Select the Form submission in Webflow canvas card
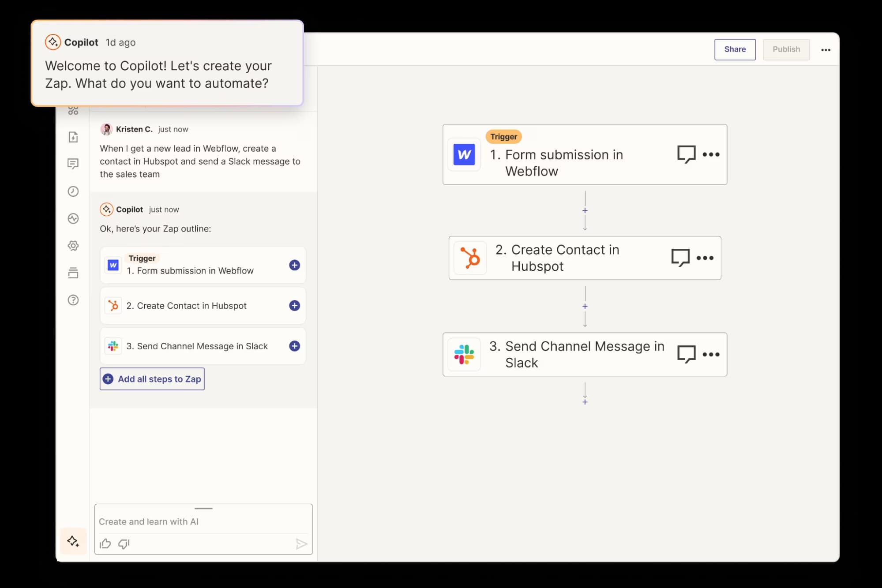The image size is (882, 588). tap(585, 154)
